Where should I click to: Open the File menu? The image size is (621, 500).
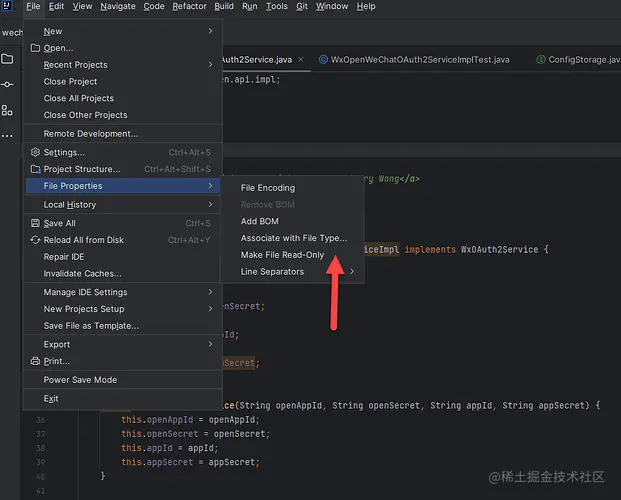pyautogui.click(x=33, y=6)
